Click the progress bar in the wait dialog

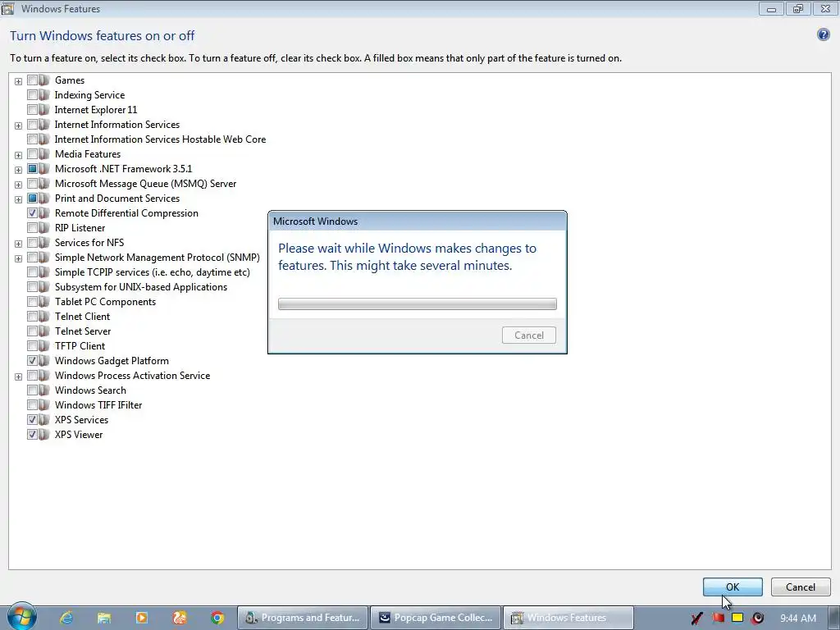click(418, 304)
